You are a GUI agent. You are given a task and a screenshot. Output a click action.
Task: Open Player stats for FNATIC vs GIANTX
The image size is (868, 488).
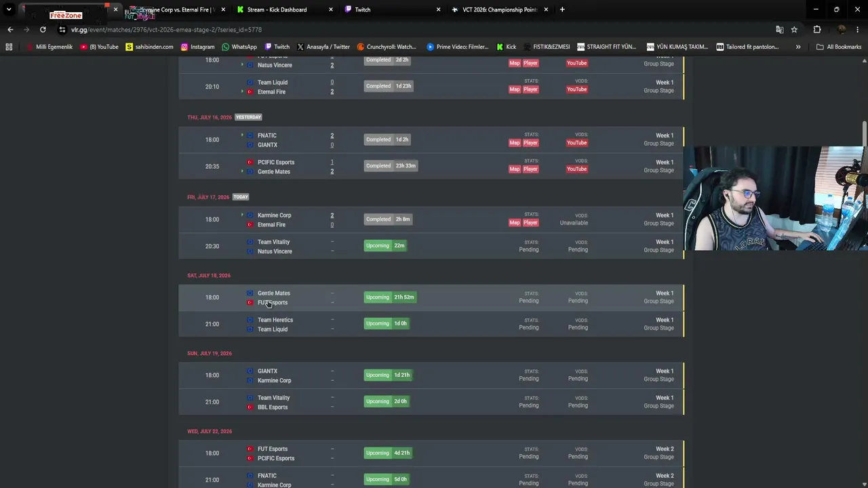pos(530,143)
